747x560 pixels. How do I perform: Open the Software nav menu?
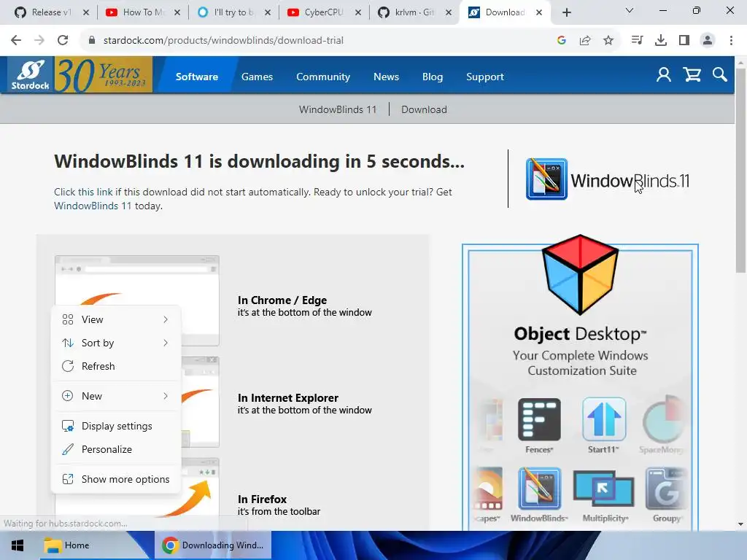[197, 77]
